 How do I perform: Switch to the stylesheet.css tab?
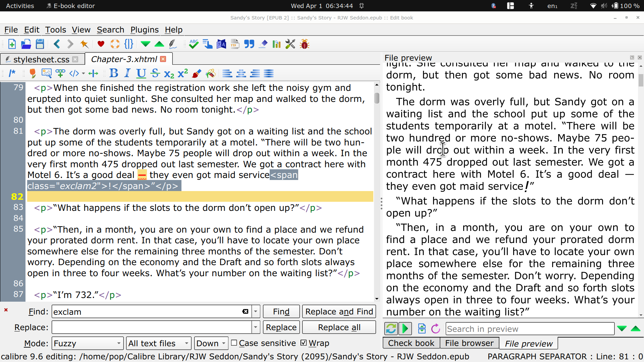point(41,59)
